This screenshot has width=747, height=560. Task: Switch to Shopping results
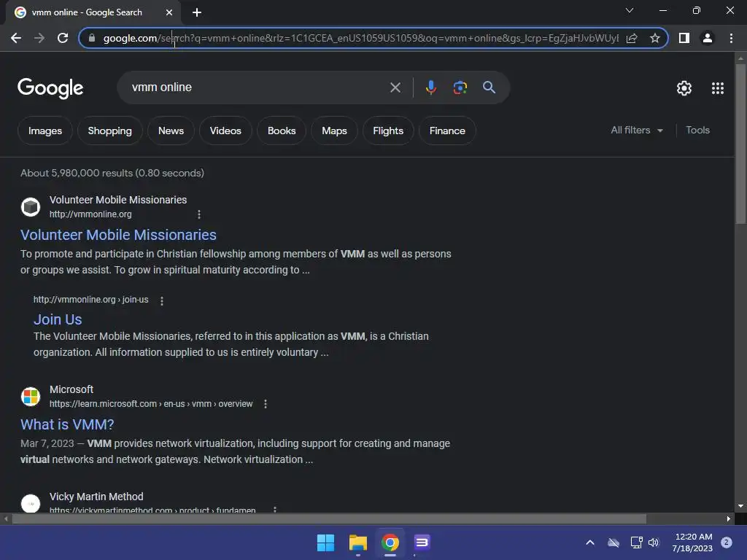109,131
